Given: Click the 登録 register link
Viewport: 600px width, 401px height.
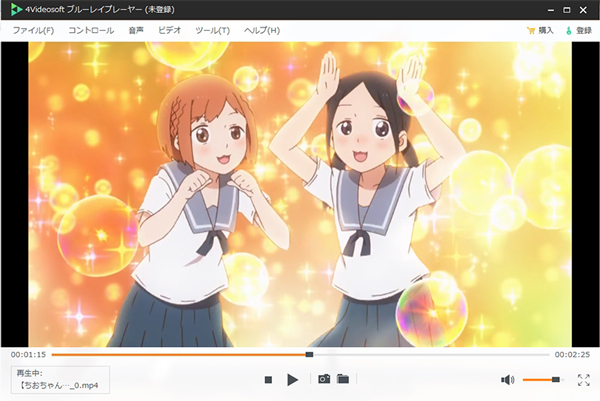Looking at the screenshot, I should (x=584, y=31).
